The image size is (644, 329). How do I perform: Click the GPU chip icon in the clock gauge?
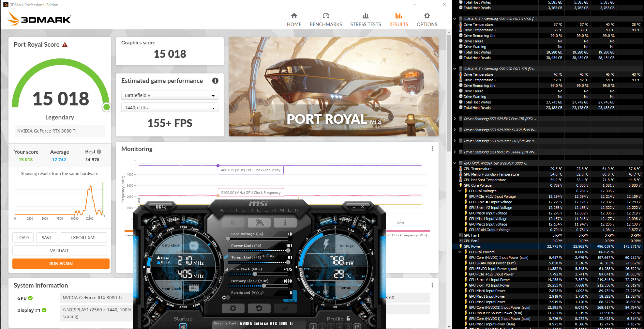pos(194,246)
